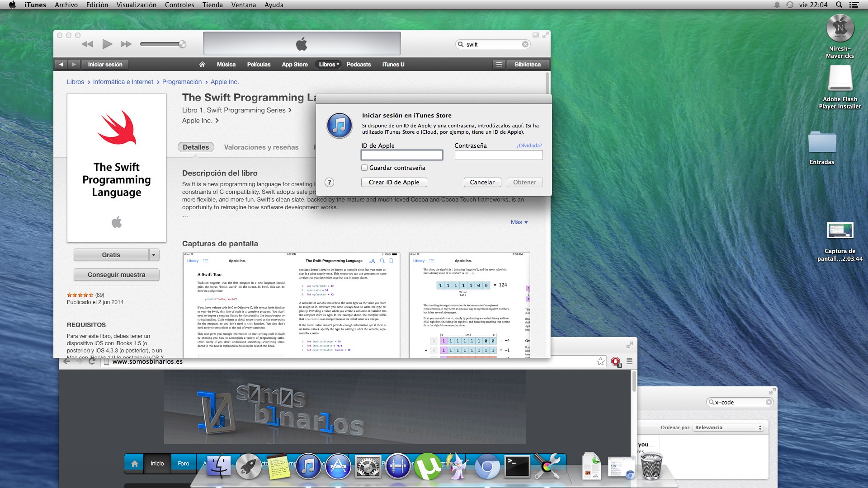Viewport: 868px width, 488px height.
Task: Open the Controles menu
Action: [x=179, y=5]
